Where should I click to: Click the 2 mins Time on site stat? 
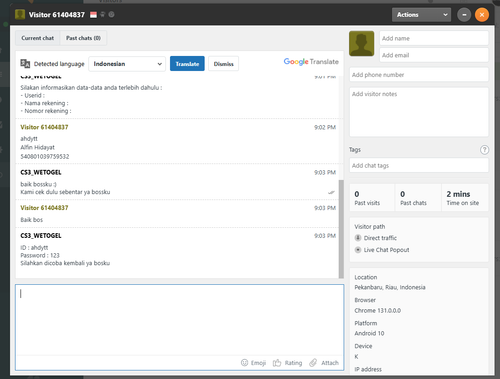coord(465,198)
